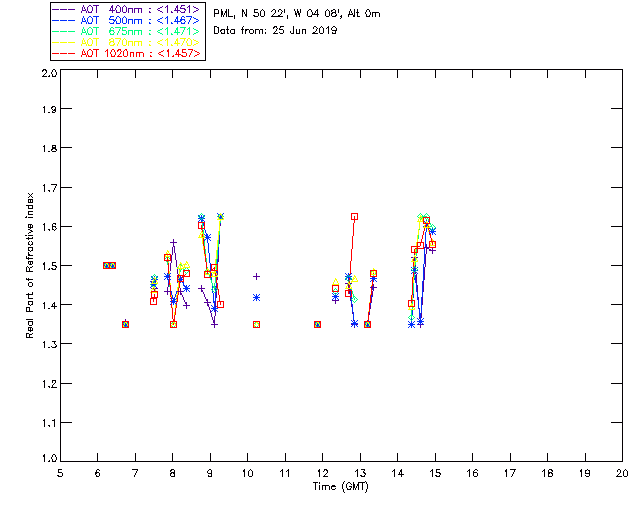Click the 'Data from: 25 Jun 2019' text
The height and width of the screenshot is (512, 640).
[275, 31]
